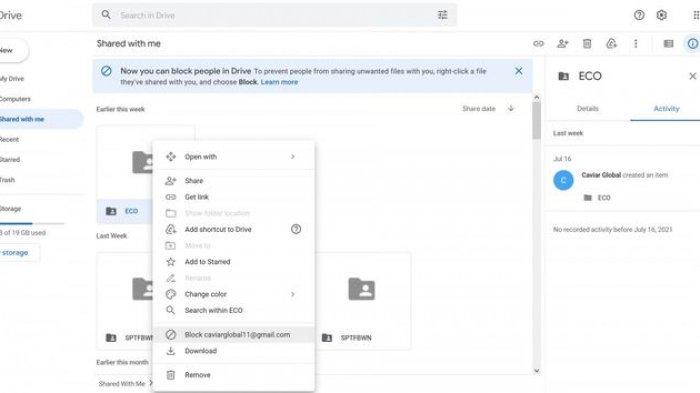This screenshot has width=700, height=393.
Task: Click Caviar Global name in activity
Action: [x=601, y=175]
